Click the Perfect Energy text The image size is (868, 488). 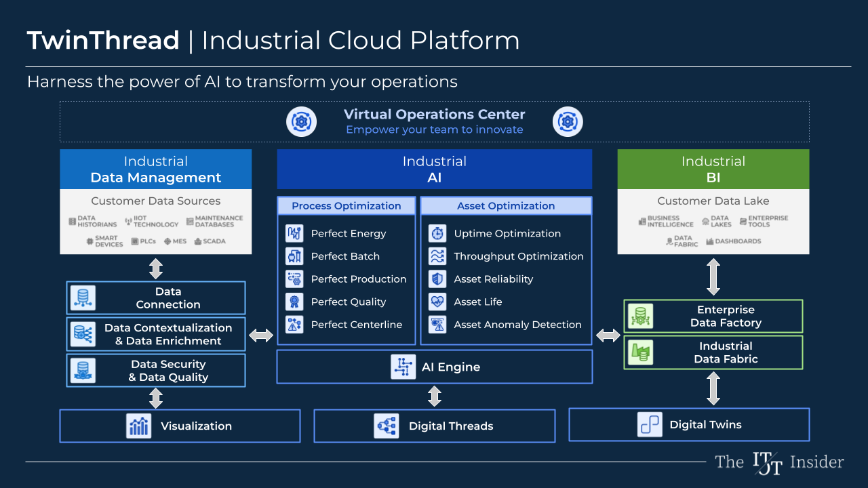(x=349, y=233)
